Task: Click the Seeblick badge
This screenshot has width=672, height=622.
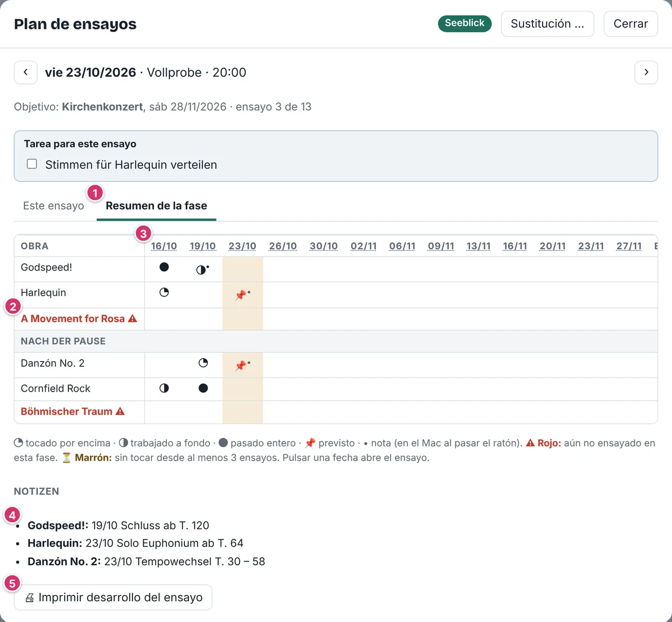Action: (465, 23)
